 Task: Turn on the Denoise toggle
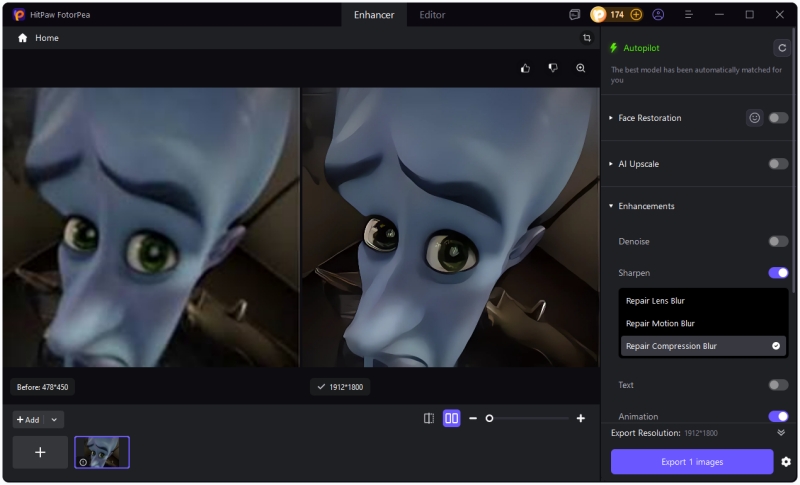778,241
